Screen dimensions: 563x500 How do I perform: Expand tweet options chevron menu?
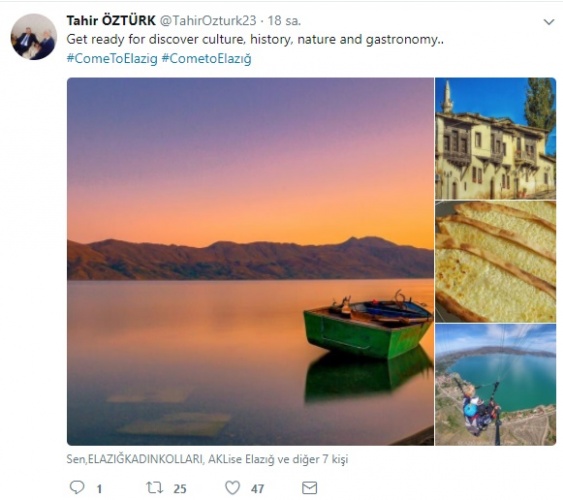point(549,22)
